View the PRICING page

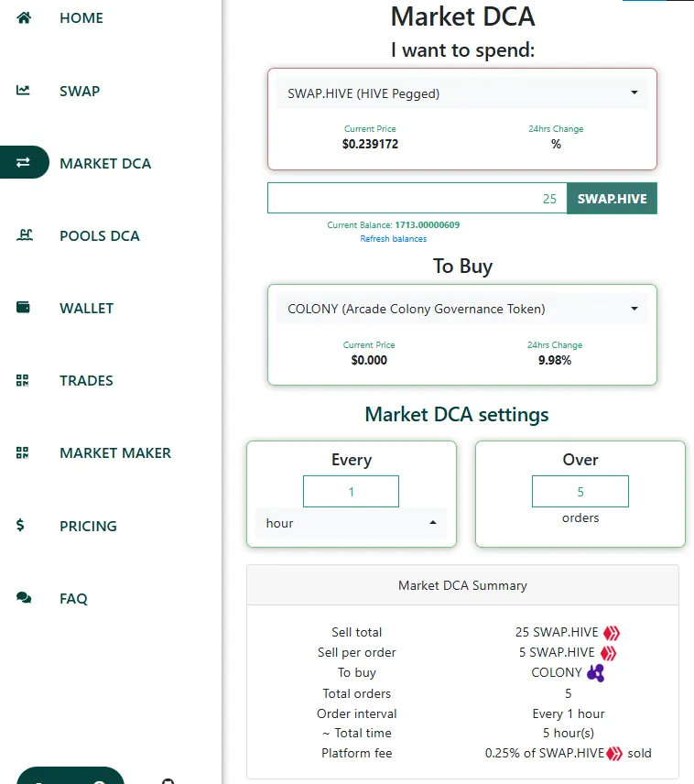(x=88, y=526)
